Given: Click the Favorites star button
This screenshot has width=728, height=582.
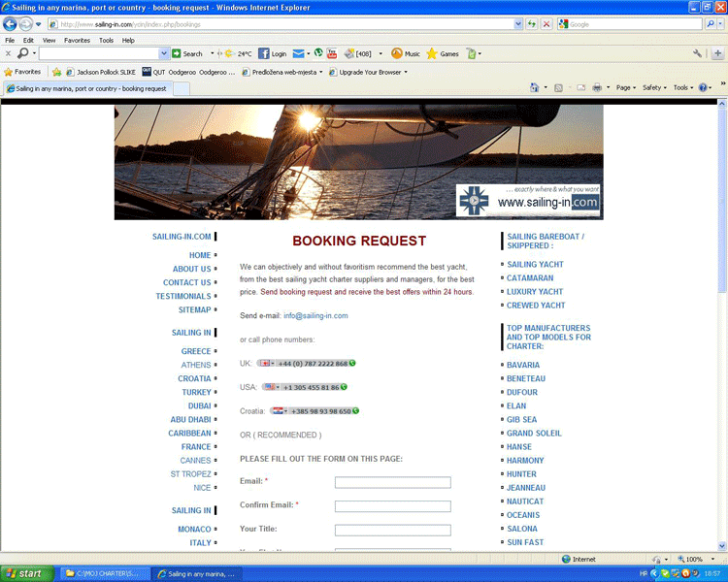Looking at the screenshot, I should 22,72.
